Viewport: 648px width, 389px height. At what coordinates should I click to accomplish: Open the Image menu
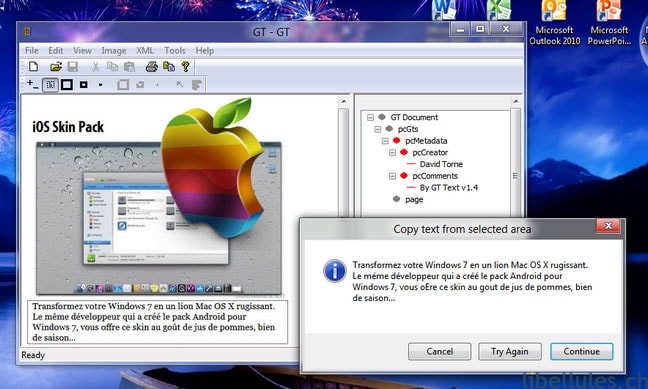(x=114, y=50)
